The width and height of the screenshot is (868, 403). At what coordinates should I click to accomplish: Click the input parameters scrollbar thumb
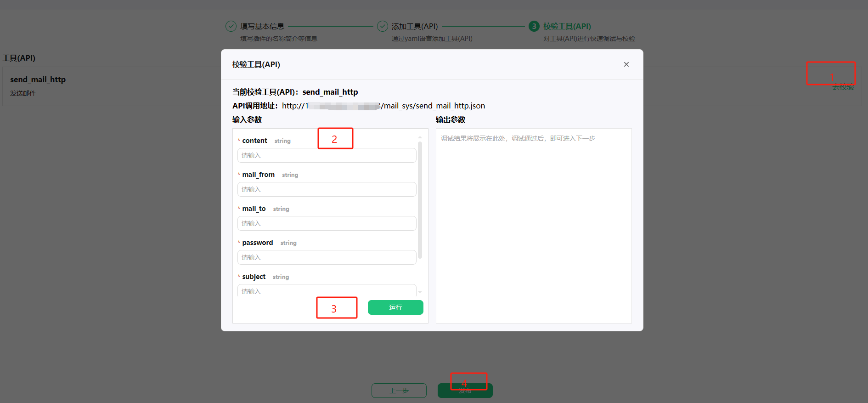(420, 200)
